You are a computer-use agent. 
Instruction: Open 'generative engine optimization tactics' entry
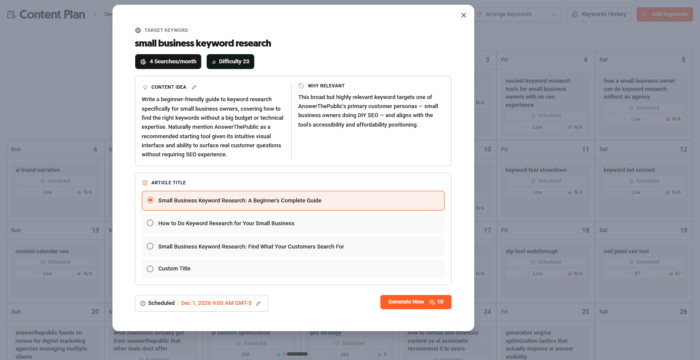(x=545, y=343)
